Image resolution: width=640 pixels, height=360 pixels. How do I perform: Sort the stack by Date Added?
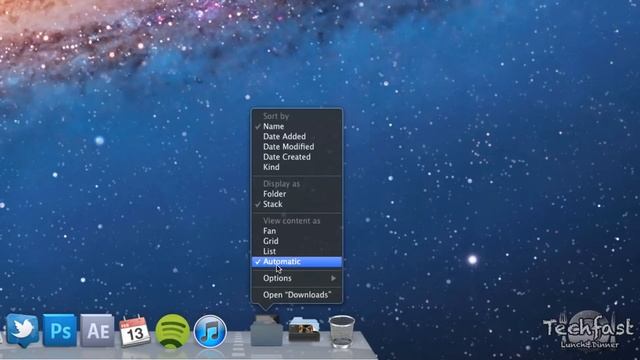(x=297, y=137)
